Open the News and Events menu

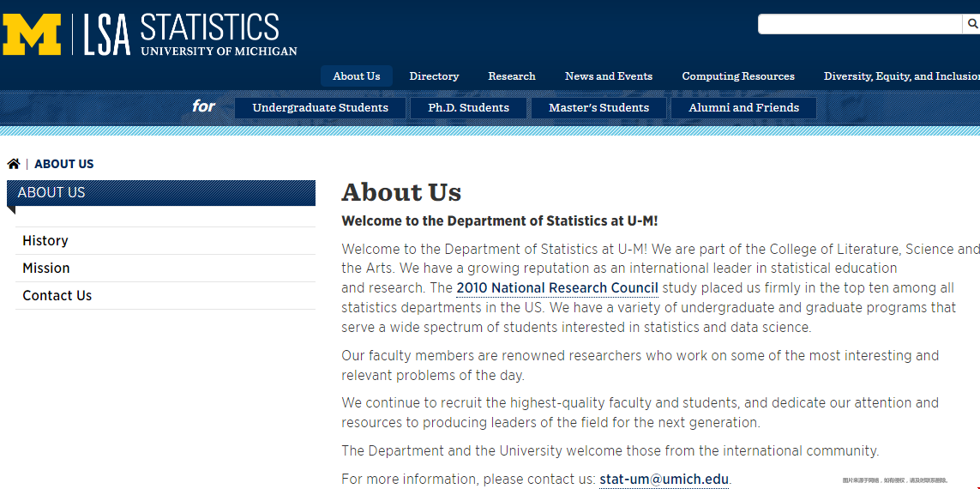609,76
